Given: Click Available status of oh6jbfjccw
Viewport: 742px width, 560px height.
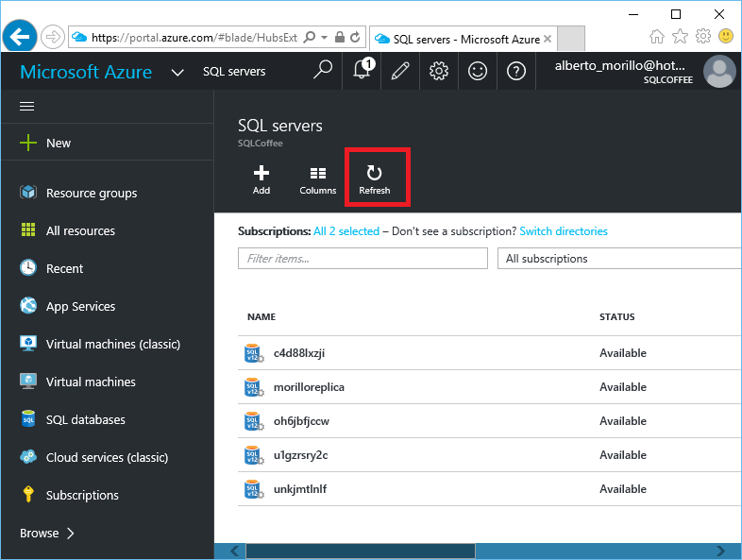Looking at the screenshot, I should 623,421.
